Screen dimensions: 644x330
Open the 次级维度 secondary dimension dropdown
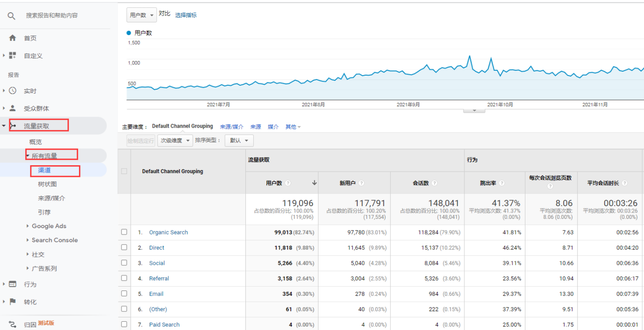(x=175, y=141)
